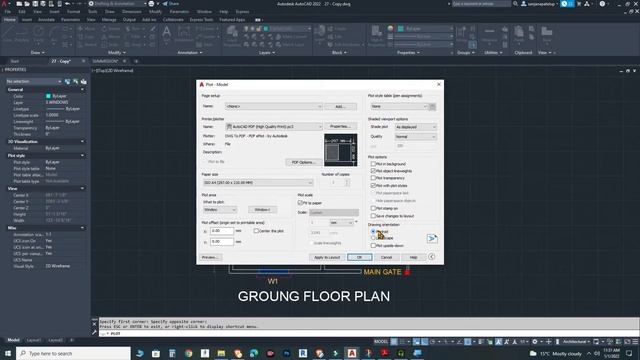Click the command line close X icon
Viewport: 640px width, 360px height.
tap(94, 324)
